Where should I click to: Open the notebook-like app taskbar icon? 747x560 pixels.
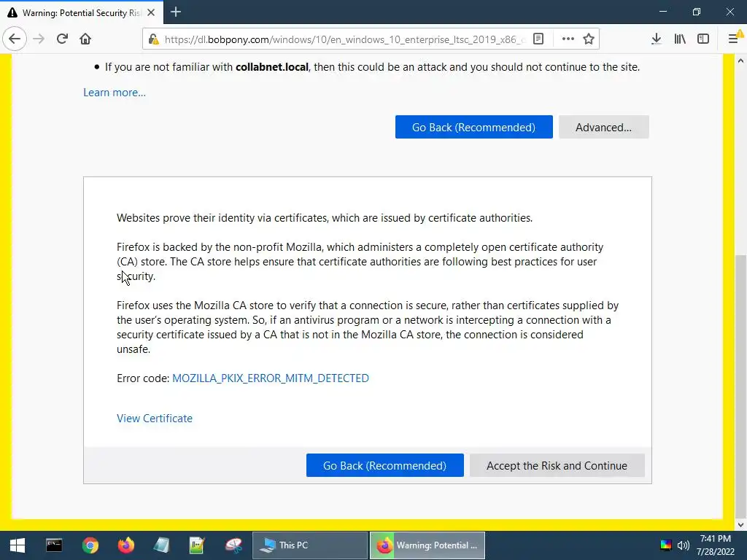pyautogui.click(x=161, y=545)
